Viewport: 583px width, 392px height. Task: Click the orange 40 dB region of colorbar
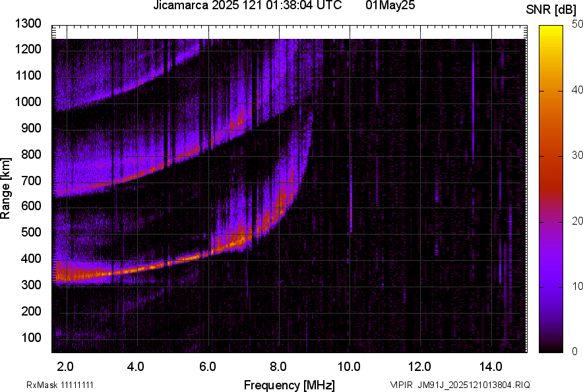pos(551,91)
